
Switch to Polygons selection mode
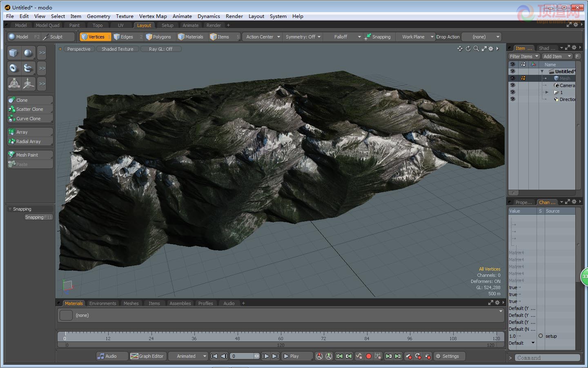(159, 37)
